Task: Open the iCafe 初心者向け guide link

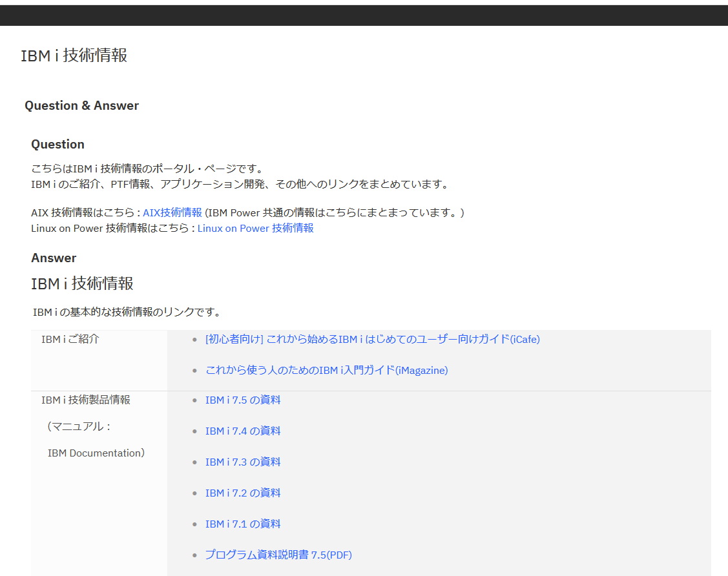Action: tap(372, 339)
